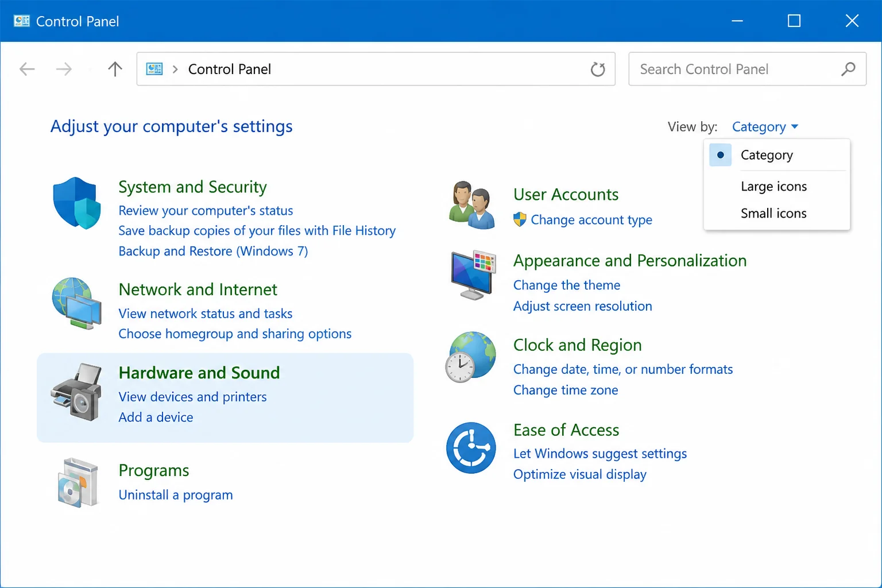Open Hardware and Sound category heading
Image resolution: width=882 pixels, height=588 pixels.
[x=199, y=373]
